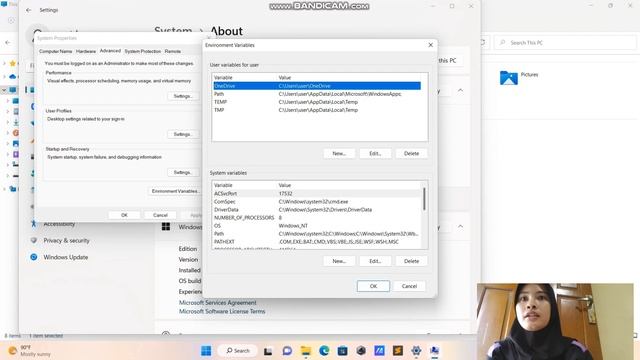Image resolution: width=640 pixels, height=360 pixels.
Task: Open Microsoft Store from the taskbar
Action: (342, 351)
